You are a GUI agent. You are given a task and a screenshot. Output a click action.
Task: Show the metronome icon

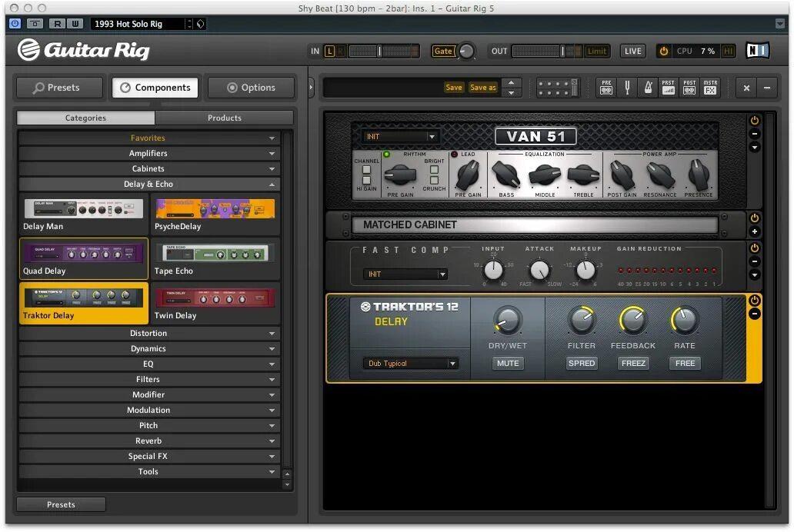[x=648, y=88]
